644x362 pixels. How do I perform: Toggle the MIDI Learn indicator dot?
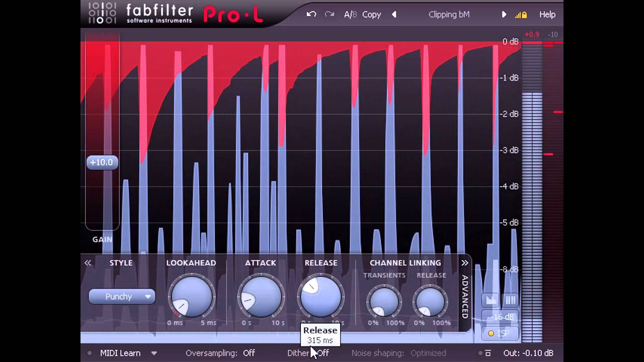click(90, 353)
